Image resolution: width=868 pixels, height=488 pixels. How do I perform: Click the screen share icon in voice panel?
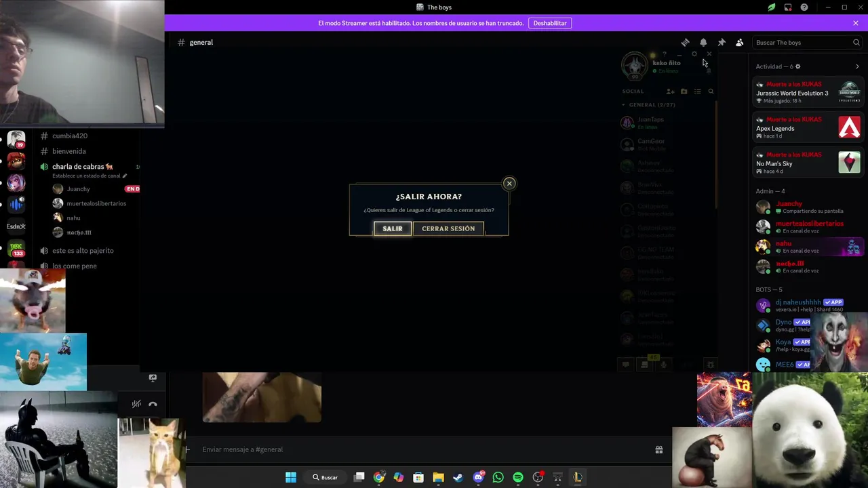[x=153, y=378]
